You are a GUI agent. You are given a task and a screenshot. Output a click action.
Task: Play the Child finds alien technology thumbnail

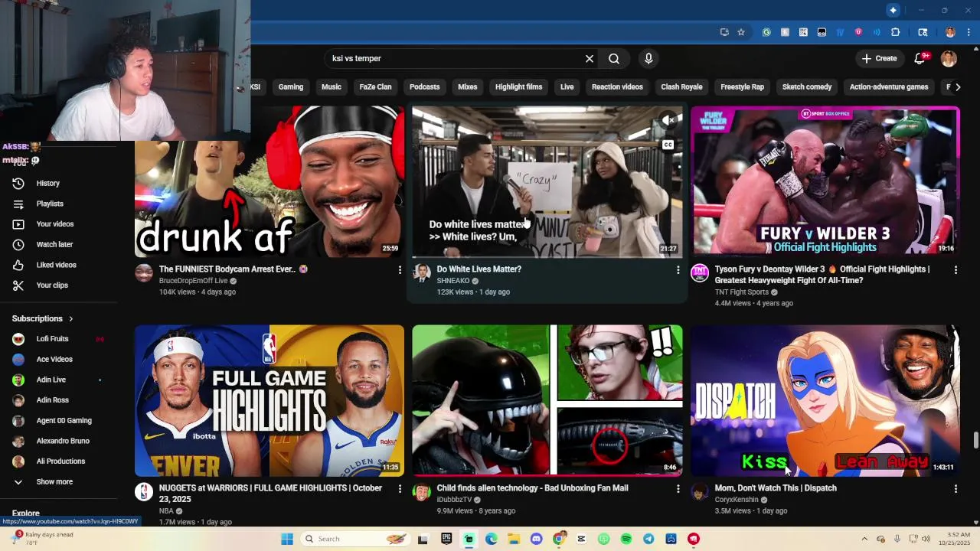547,400
